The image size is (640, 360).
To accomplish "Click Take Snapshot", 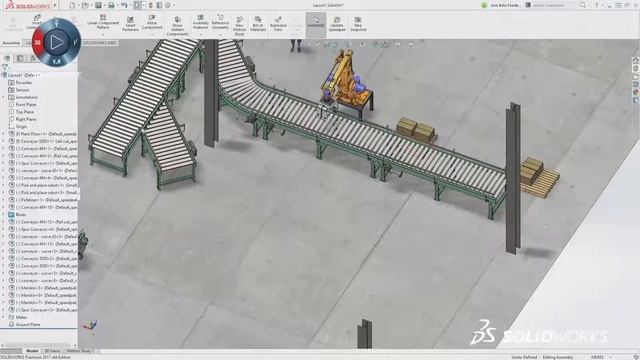I will pyautogui.click(x=358, y=24).
